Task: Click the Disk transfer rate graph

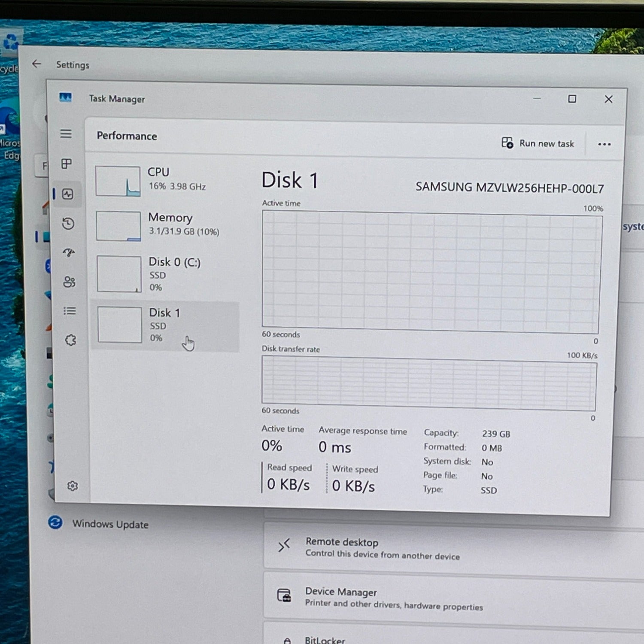Action: 429,383
